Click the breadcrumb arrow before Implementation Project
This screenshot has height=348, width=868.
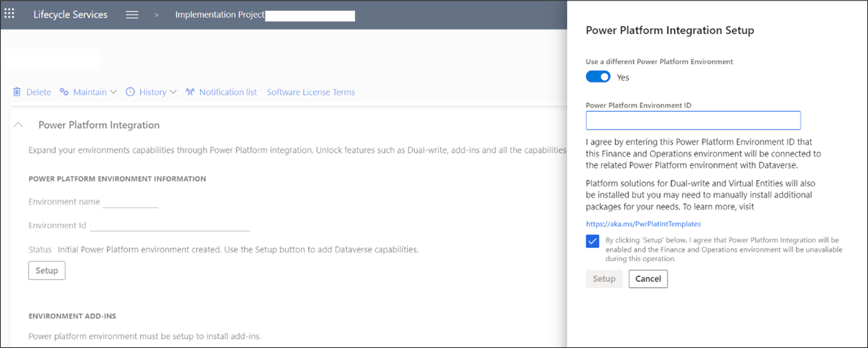157,15
